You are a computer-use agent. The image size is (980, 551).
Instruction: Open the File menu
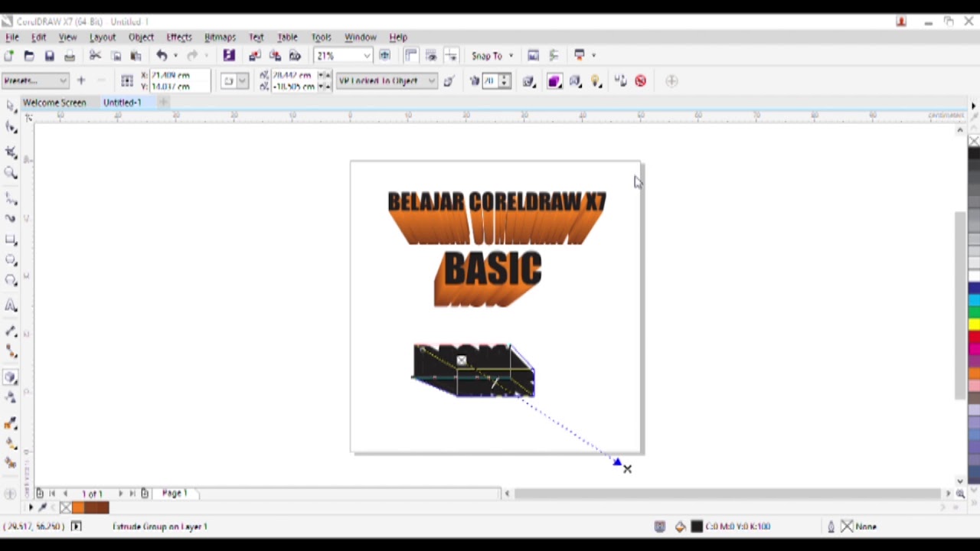point(12,37)
